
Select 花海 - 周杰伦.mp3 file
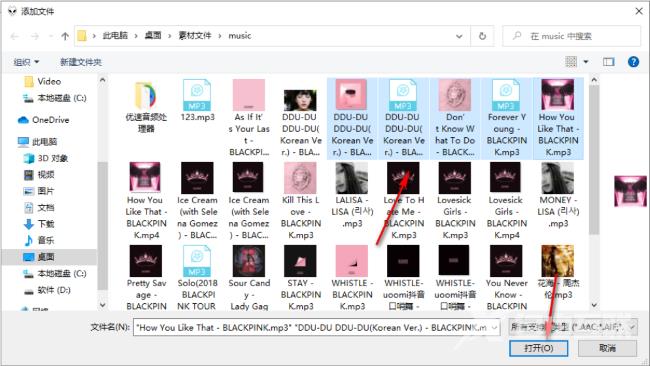click(x=558, y=272)
